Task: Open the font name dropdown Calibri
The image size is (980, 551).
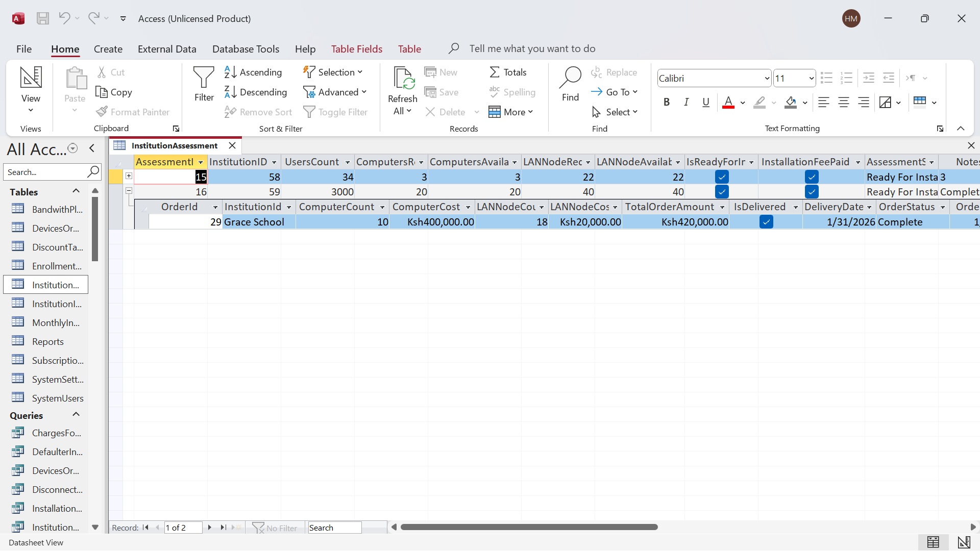Action: tap(767, 78)
